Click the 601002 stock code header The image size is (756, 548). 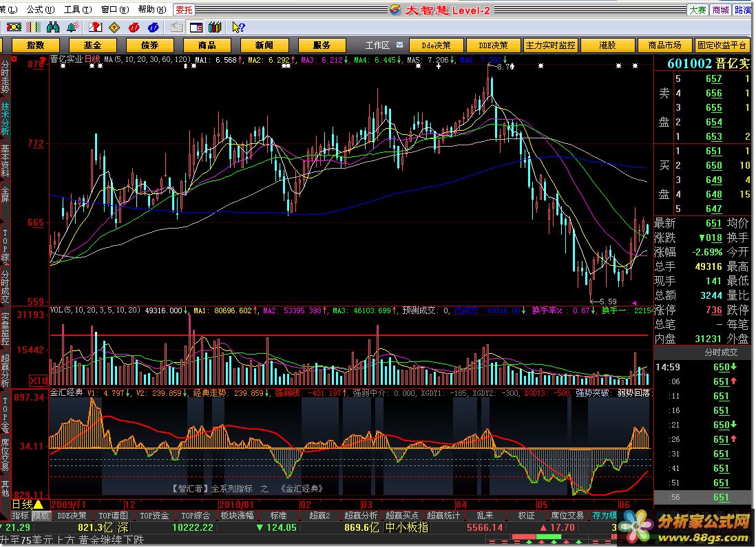pyautogui.click(x=689, y=63)
